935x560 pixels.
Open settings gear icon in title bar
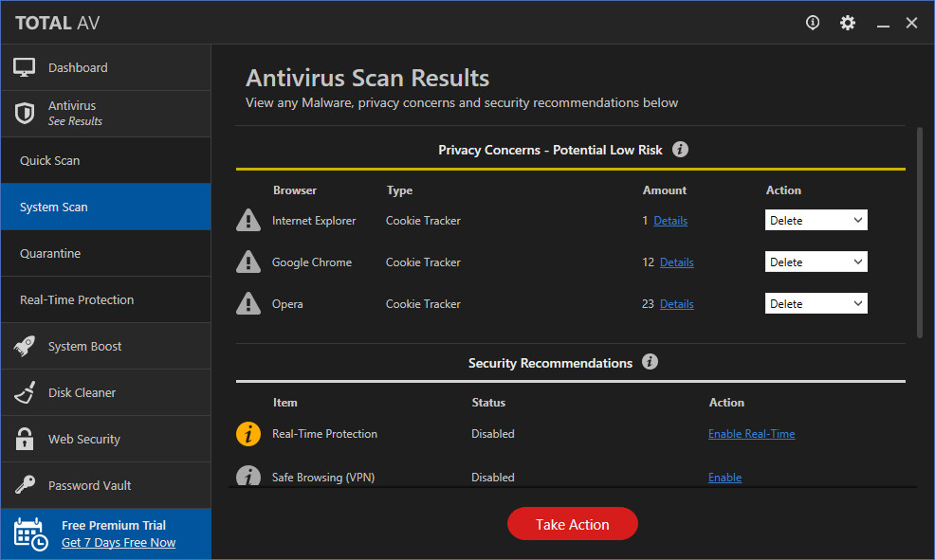(848, 23)
